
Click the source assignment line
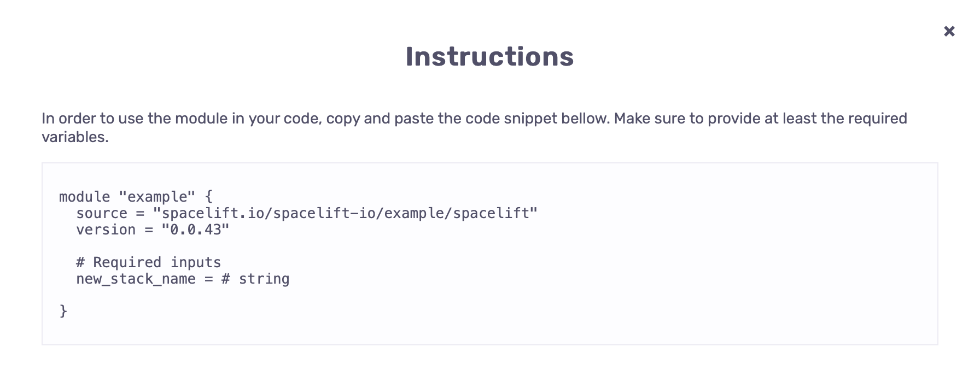(306, 213)
